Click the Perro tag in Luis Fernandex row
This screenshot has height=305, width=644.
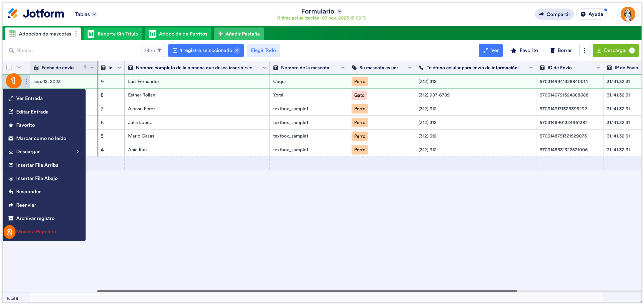coord(360,81)
